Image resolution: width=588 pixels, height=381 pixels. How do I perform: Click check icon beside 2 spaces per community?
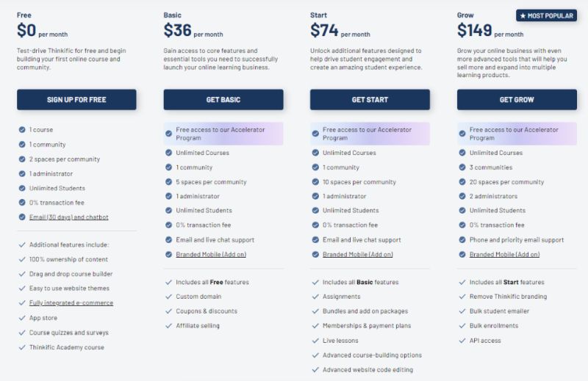click(x=22, y=159)
